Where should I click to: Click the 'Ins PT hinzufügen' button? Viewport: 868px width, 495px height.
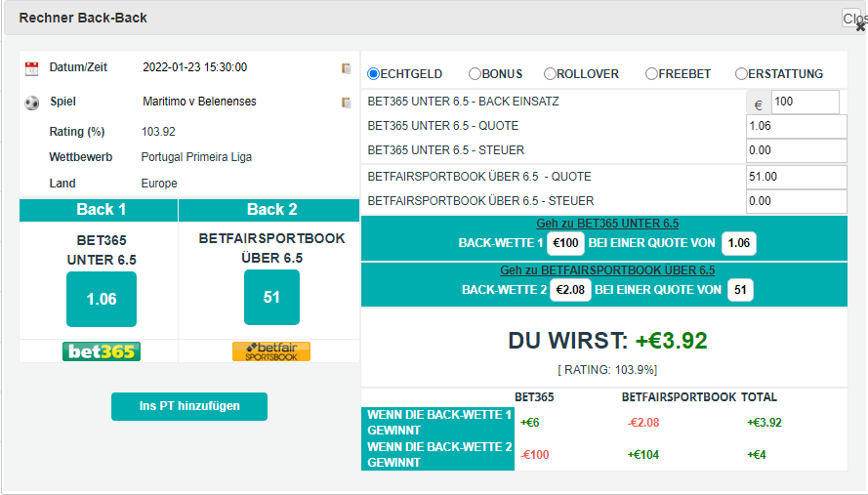click(x=189, y=406)
